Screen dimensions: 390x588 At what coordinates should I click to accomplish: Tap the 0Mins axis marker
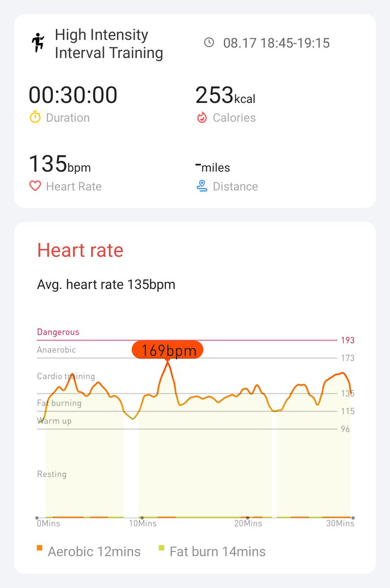(49, 523)
